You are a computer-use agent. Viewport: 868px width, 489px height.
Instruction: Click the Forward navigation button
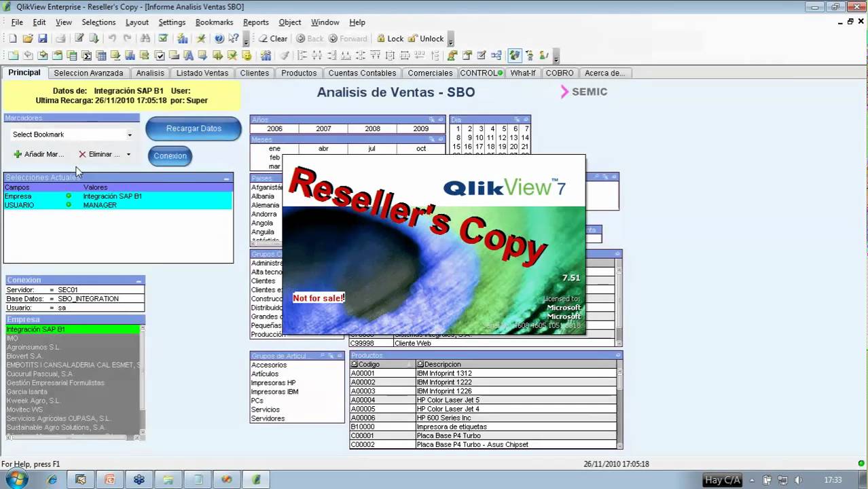point(348,39)
